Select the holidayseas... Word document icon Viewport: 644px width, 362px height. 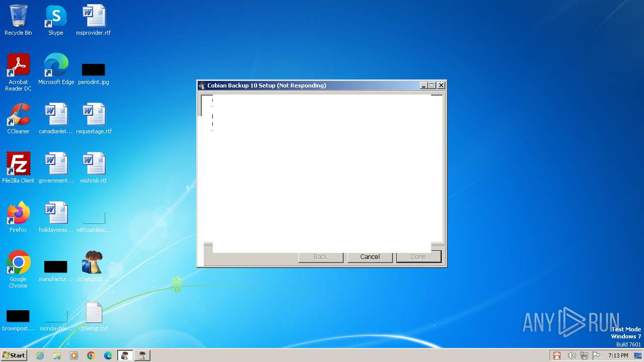[x=56, y=217]
